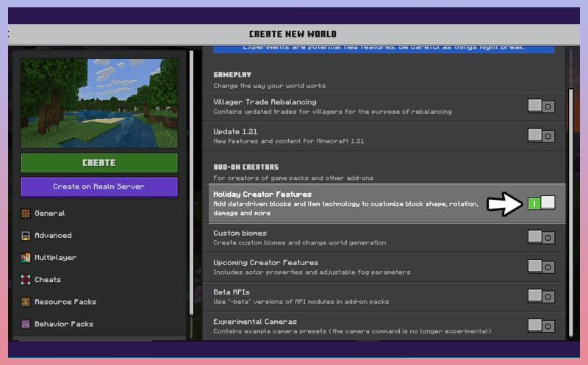Switch to the Advanced tab
This screenshot has height=365, width=588.
[x=53, y=236]
